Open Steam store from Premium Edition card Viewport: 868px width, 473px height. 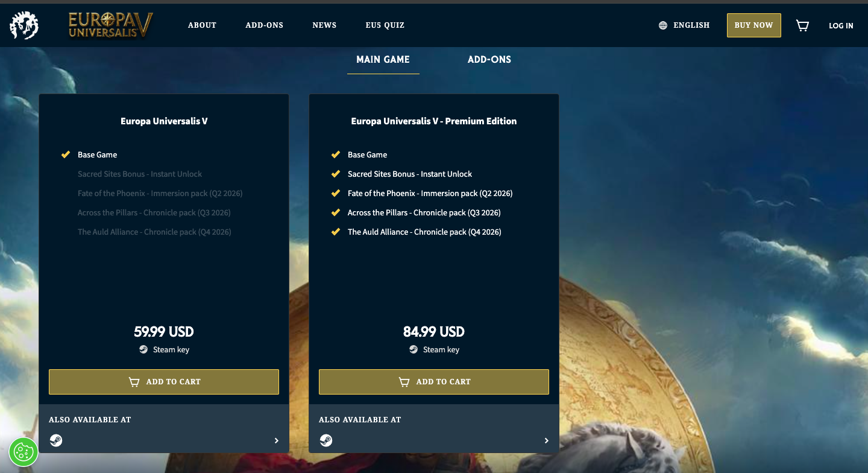(326, 440)
